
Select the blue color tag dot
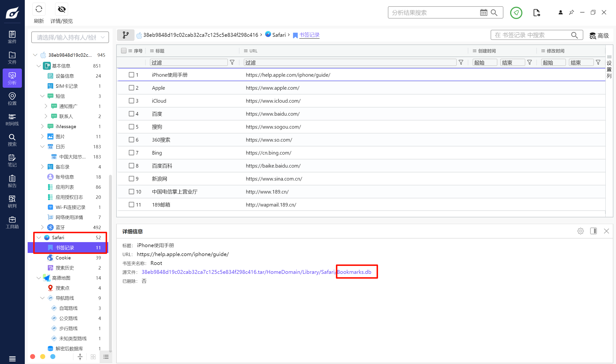click(53, 357)
